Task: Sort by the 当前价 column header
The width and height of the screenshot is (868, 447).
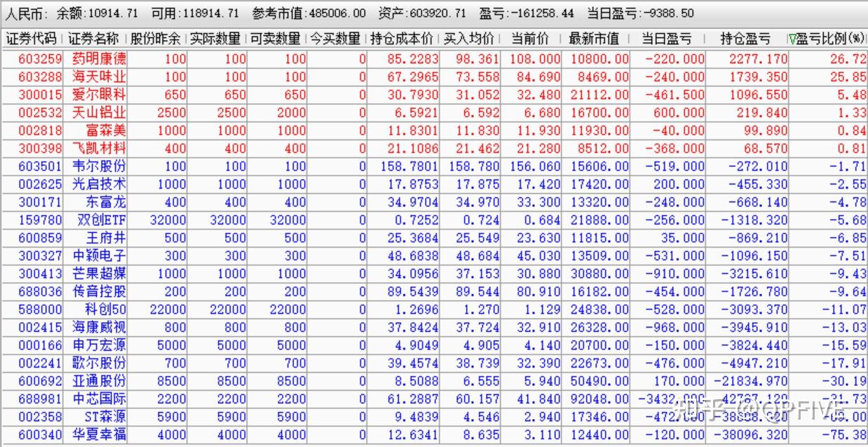Action: (531, 39)
